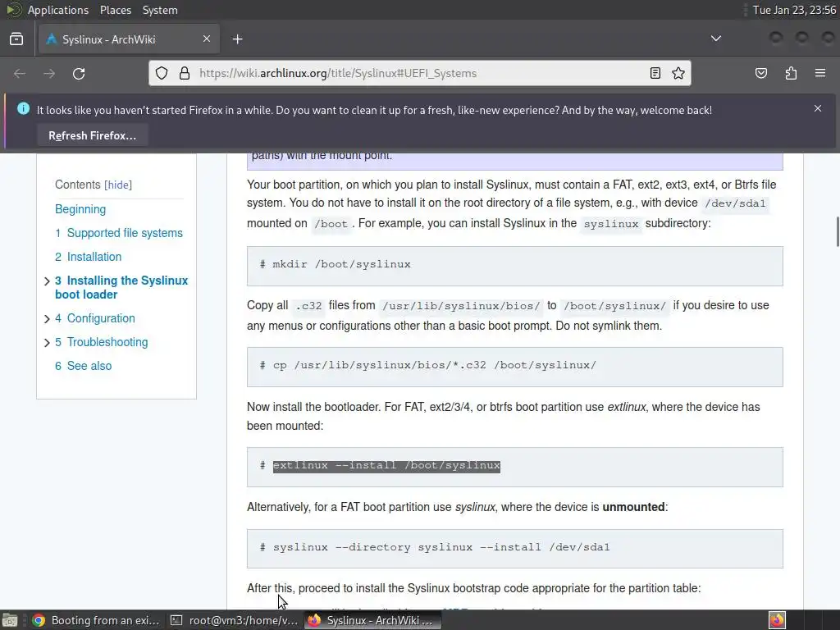Viewport: 840px width, 630px height.
Task: Click the address bar URL field
Action: [x=420, y=73]
